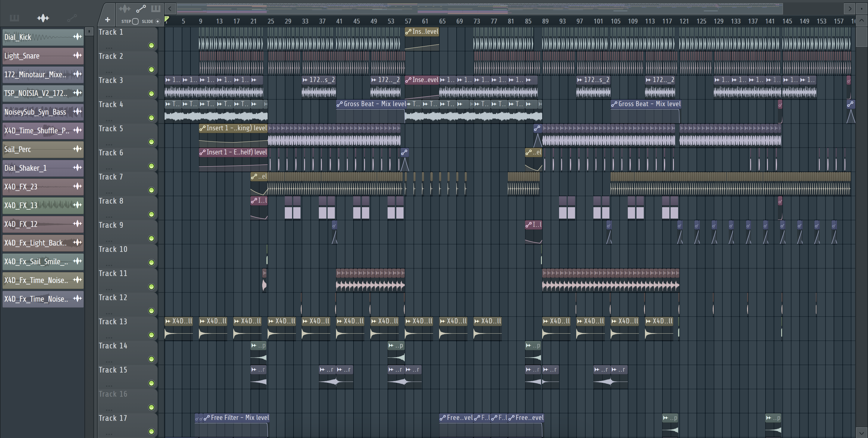Screen dimensions: 868x438
Task: Mute Track 3 using its green light
Action: [151, 94]
